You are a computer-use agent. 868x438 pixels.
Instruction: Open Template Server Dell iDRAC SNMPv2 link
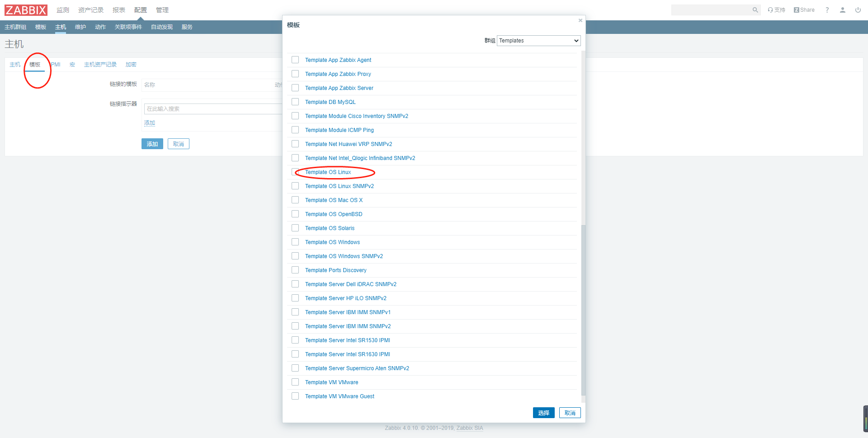pyautogui.click(x=351, y=284)
